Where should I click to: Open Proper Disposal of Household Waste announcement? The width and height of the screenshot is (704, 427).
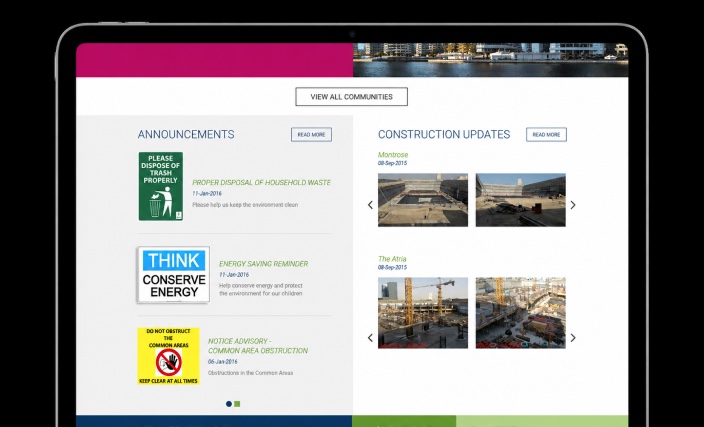261,183
